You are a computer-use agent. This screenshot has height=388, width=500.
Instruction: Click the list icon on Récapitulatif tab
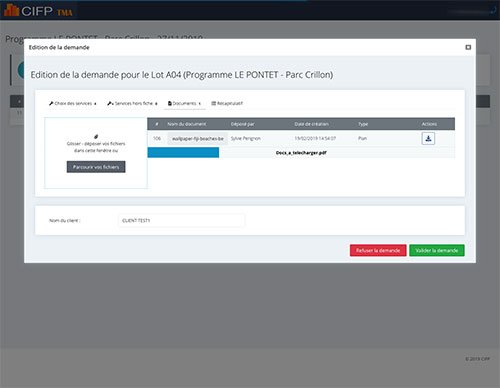click(x=214, y=103)
